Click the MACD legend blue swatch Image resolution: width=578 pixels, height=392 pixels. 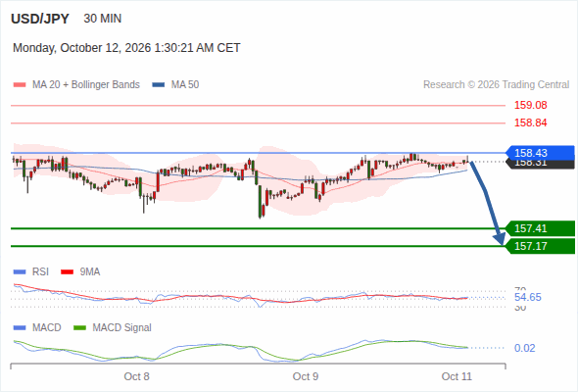[x=20, y=328]
